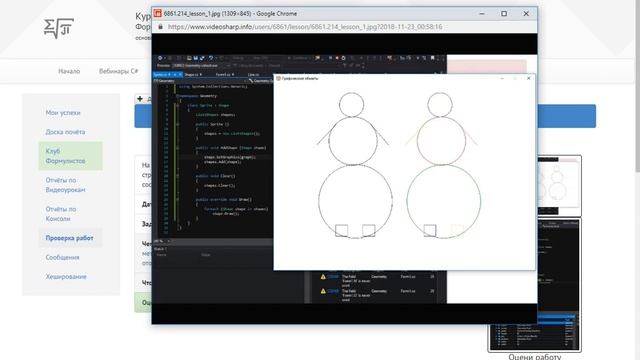Image resolution: width=640 pixels, height=360 pixels.
Task: Open Отчёты по Консоли link
Action: 61,214
